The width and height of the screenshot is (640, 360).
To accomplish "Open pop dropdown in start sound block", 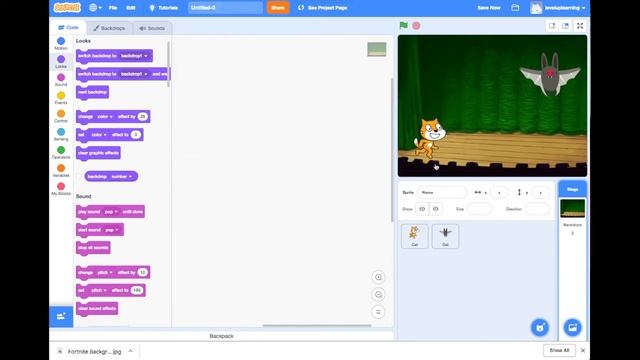I will coord(111,230).
